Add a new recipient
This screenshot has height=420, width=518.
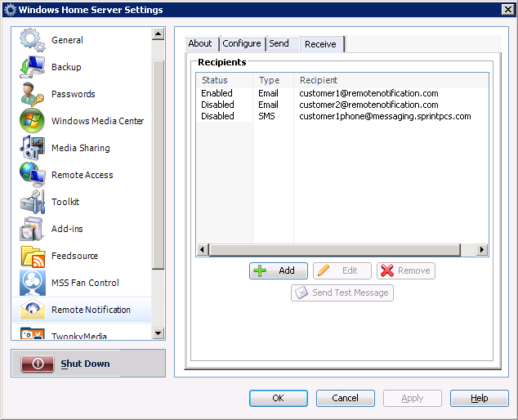point(279,270)
